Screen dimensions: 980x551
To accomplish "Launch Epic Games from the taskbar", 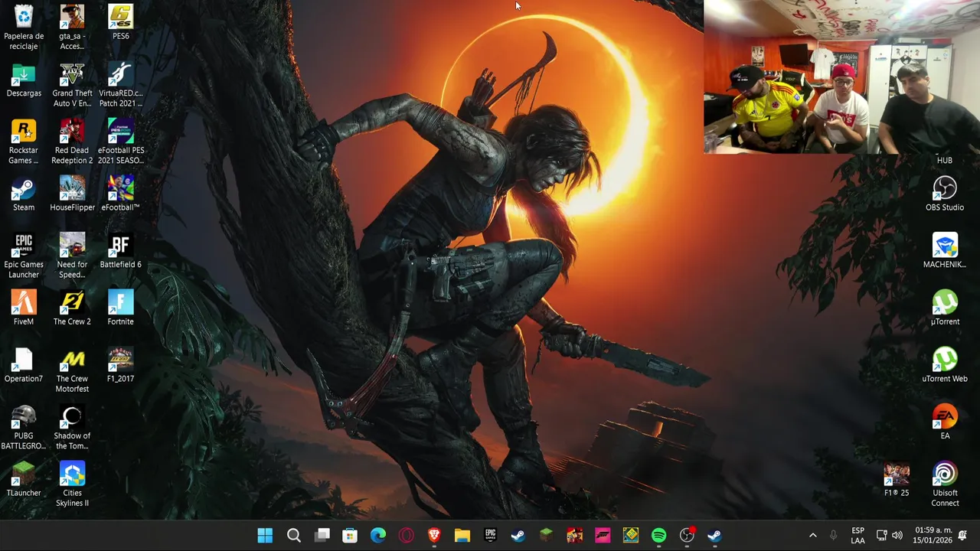I will tap(491, 536).
